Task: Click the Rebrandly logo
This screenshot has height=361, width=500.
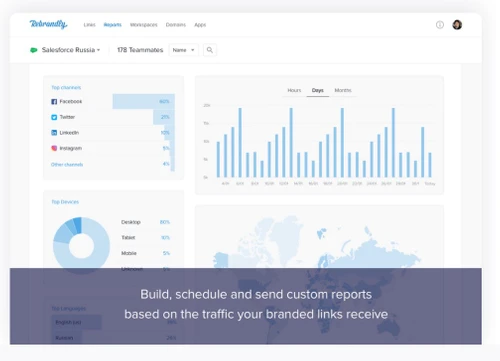Action: (x=48, y=24)
